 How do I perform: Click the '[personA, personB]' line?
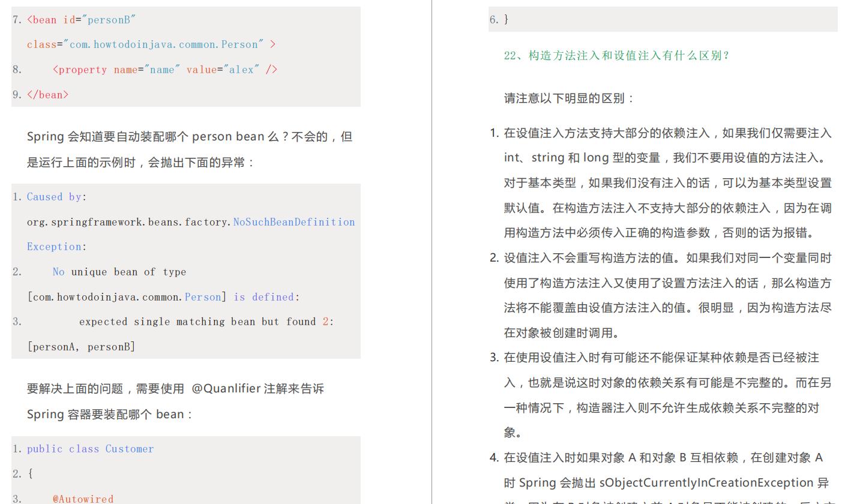[x=81, y=347]
